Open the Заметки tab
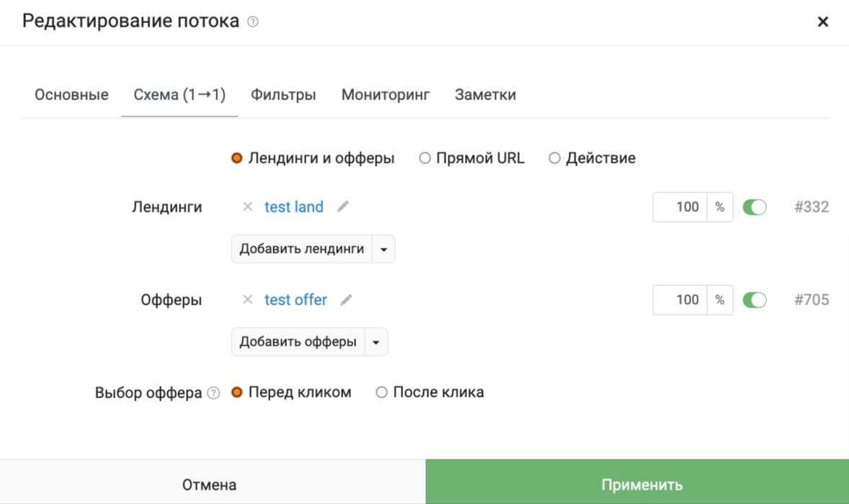The image size is (849, 504). click(x=485, y=94)
